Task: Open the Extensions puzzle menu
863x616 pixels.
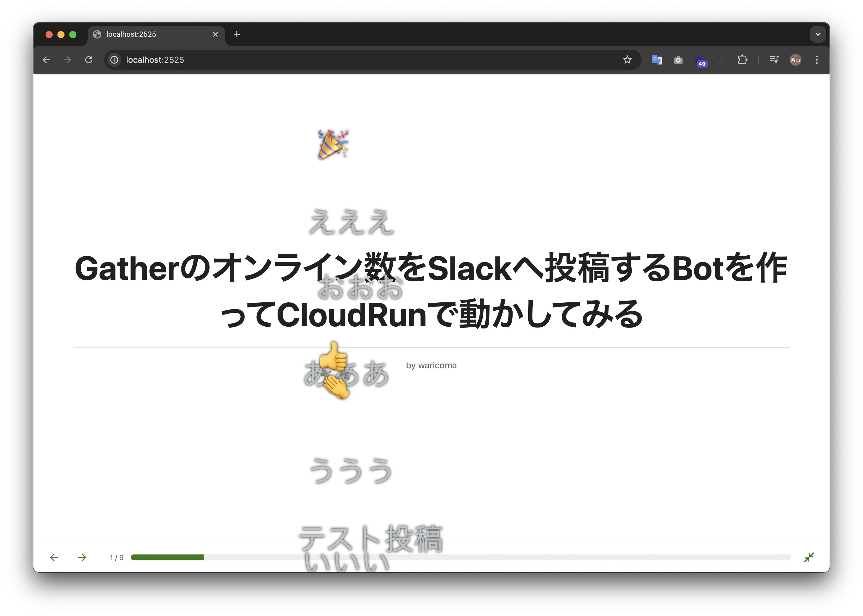Action: 742,59
